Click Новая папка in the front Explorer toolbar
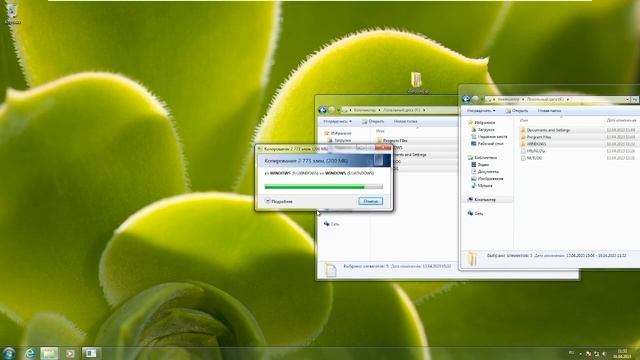Viewport: 640px width, 360px height. (x=549, y=111)
